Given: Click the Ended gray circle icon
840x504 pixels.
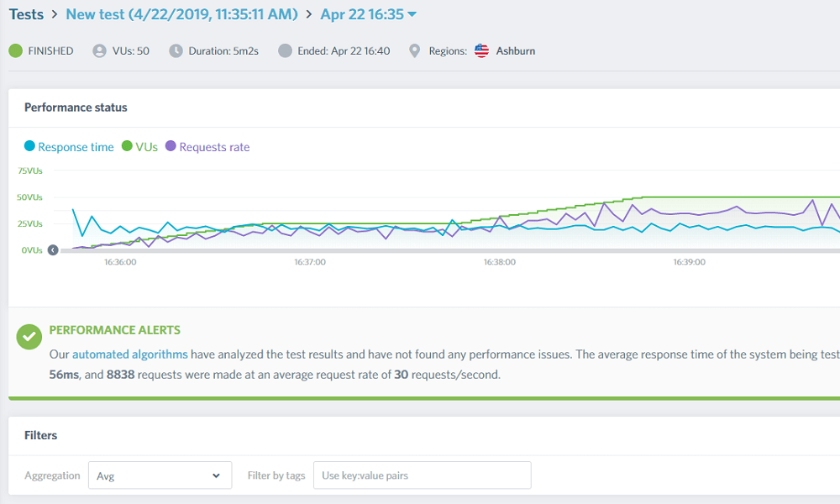Looking at the screenshot, I should [285, 51].
